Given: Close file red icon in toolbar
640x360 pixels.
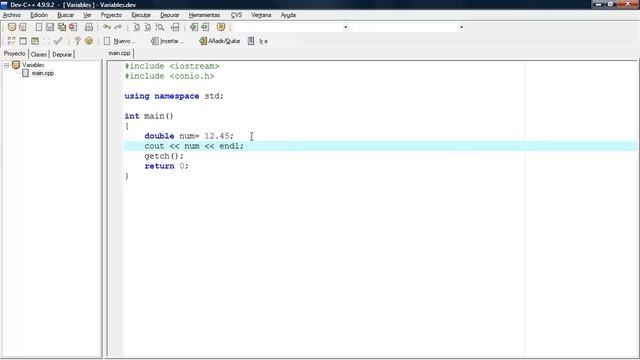Looking at the screenshot, I should click(73, 27).
